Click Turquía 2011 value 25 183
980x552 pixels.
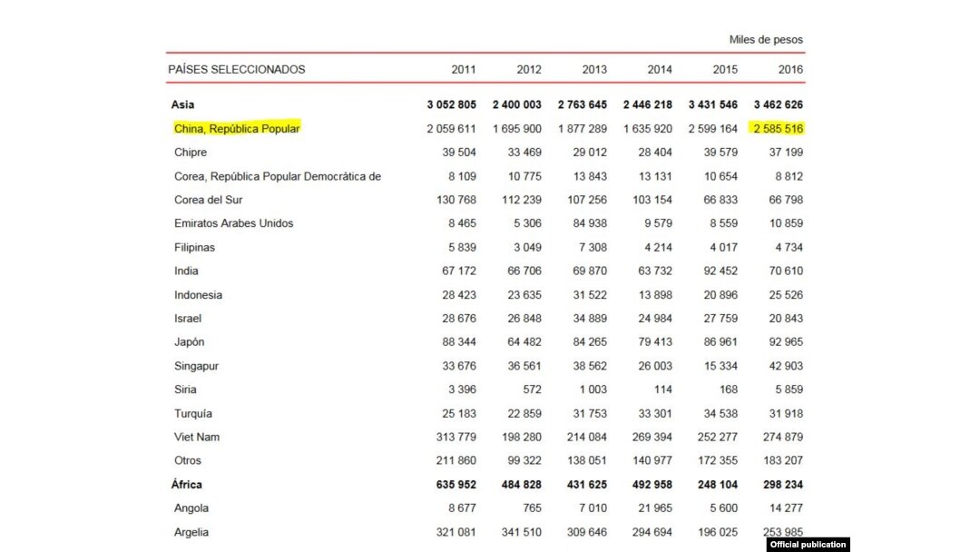coord(459,413)
